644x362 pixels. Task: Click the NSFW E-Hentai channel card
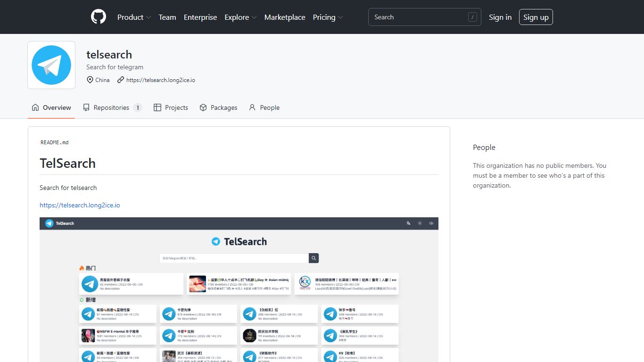point(118,336)
